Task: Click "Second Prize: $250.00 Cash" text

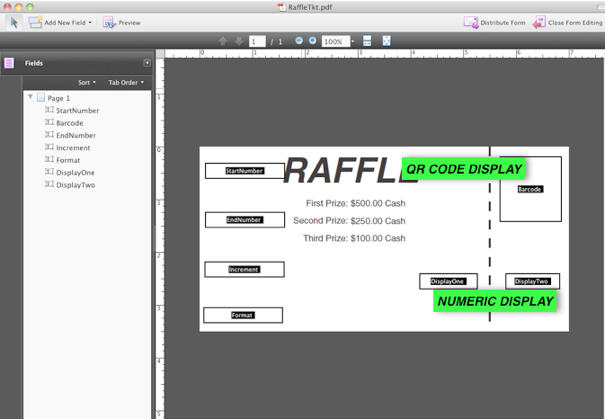Action: point(349,221)
